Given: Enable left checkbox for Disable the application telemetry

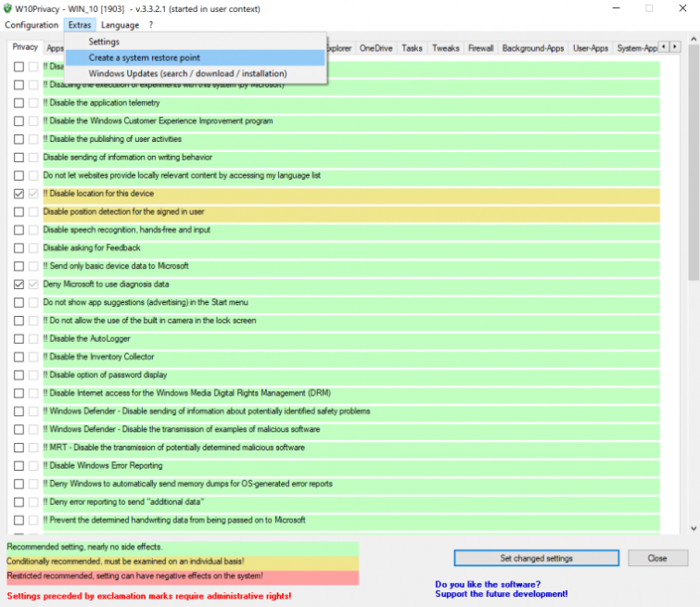Looking at the screenshot, I should coord(19,103).
